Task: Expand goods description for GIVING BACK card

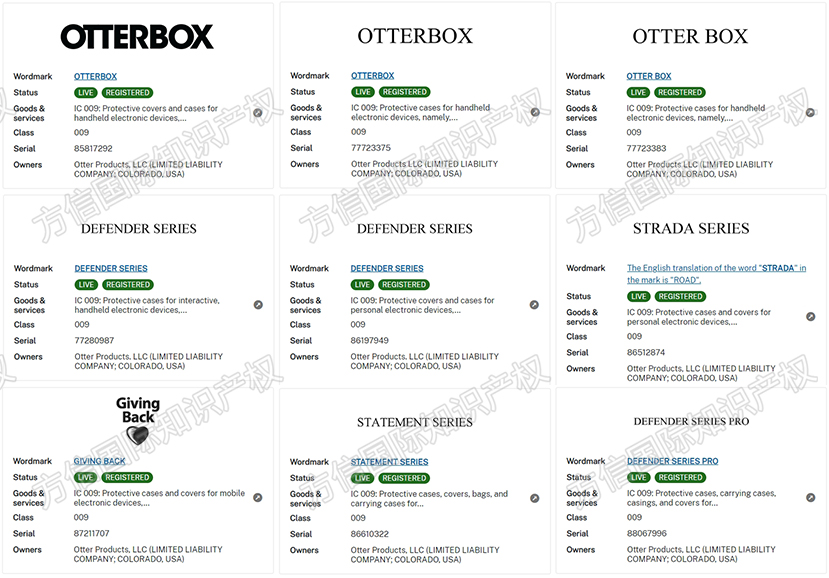Action: tap(258, 497)
